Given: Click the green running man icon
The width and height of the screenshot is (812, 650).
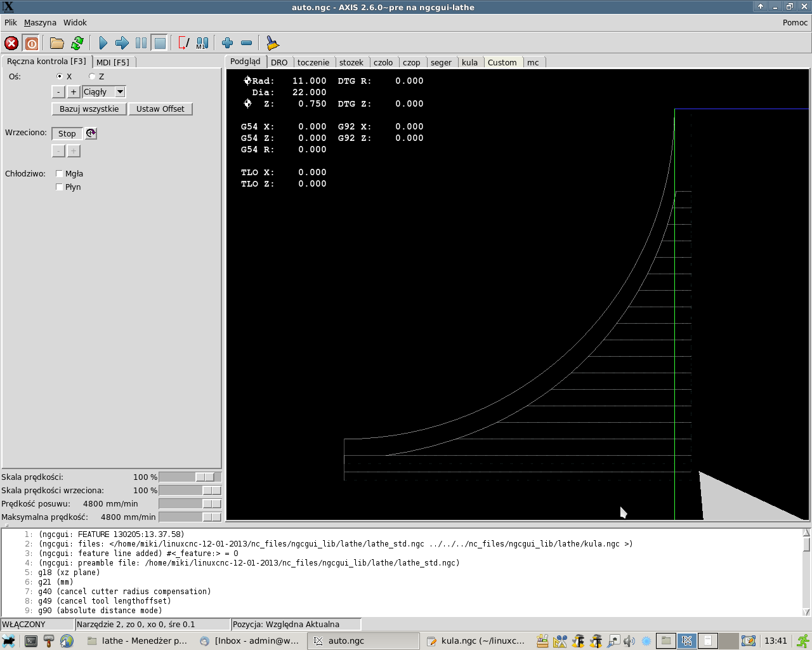Looking at the screenshot, I should (803, 641).
